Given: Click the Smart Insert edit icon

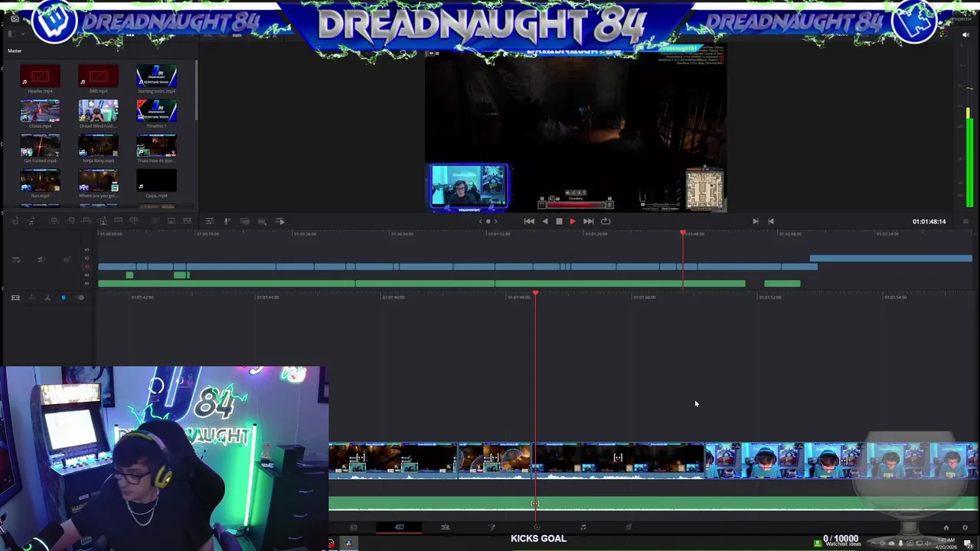Looking at the screenshot, I should pos(54,221).
